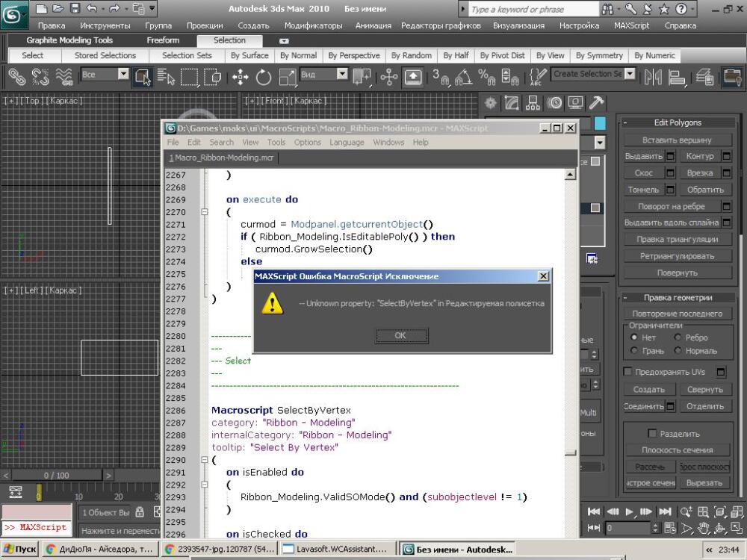
Task: Open settings box next to Скос
Action: click(x=670, y=173)
